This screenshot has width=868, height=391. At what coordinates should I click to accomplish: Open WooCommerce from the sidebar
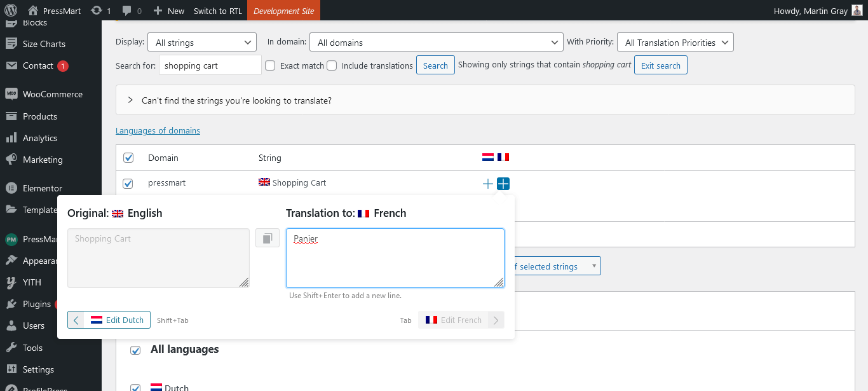coord(52,94)
